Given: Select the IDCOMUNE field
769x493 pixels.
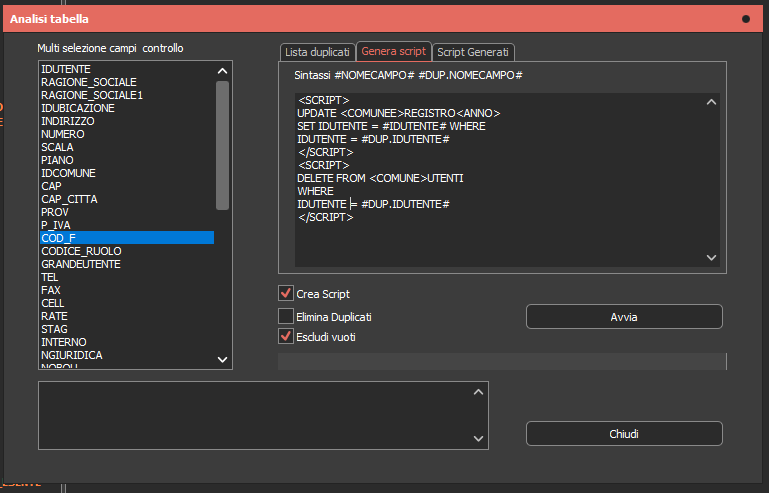Looking at the screenshot, I should click(127, 173).
